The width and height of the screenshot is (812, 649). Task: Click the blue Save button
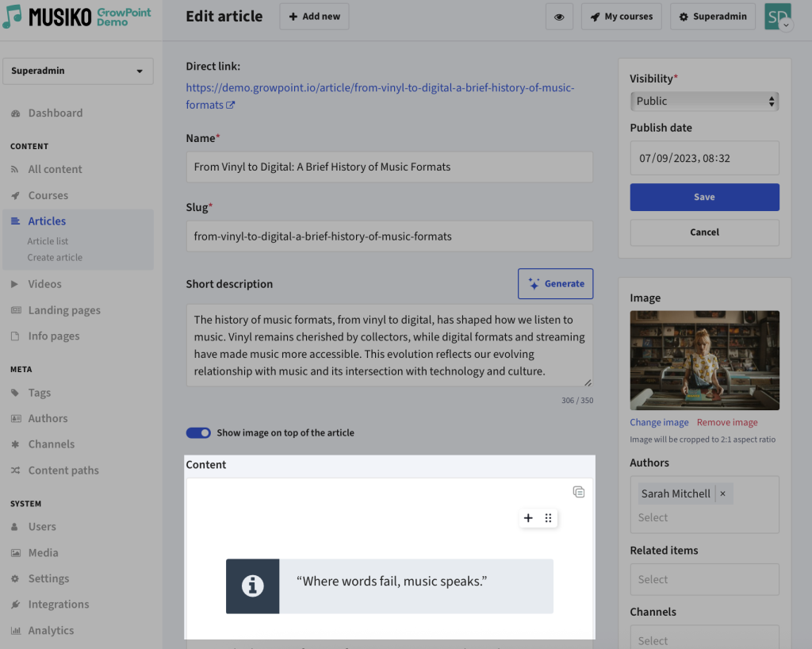(x=704, y=197)
